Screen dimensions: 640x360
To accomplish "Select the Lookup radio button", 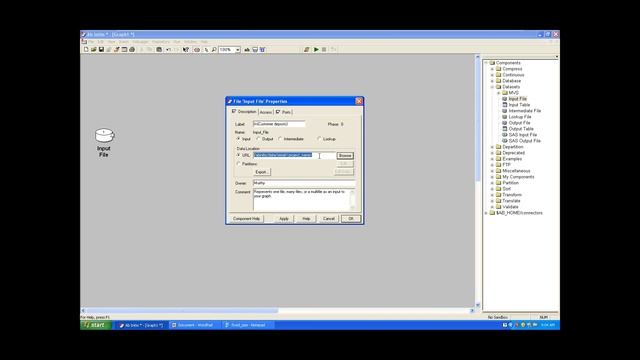I will click(x=319, y=139).
